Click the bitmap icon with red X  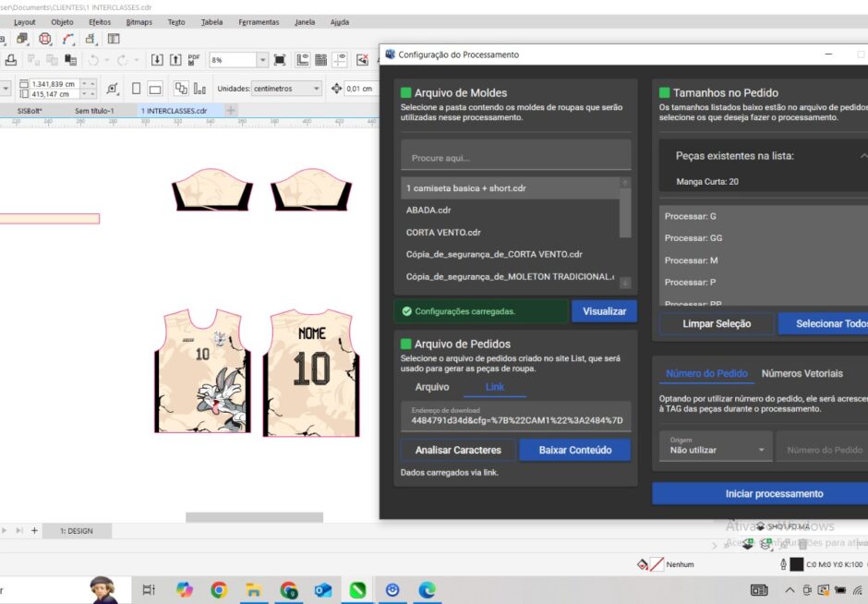[x=363, y=60]
